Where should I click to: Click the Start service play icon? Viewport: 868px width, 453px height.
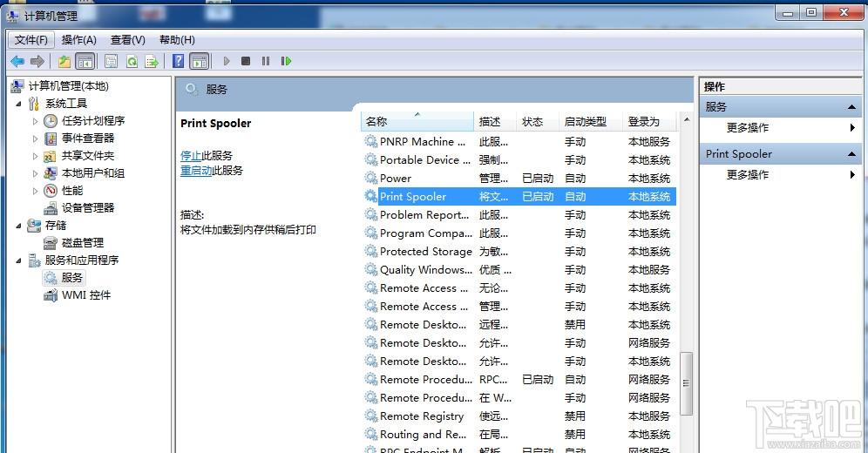227,61
